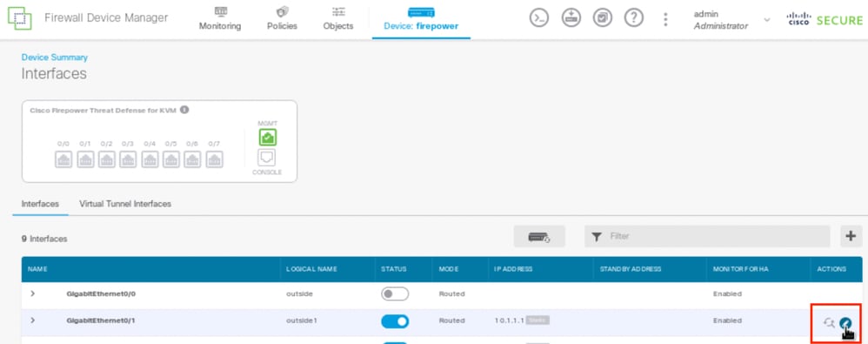Click the funnel filter icon
Screen dimensions: 868x344
(596, 237)
